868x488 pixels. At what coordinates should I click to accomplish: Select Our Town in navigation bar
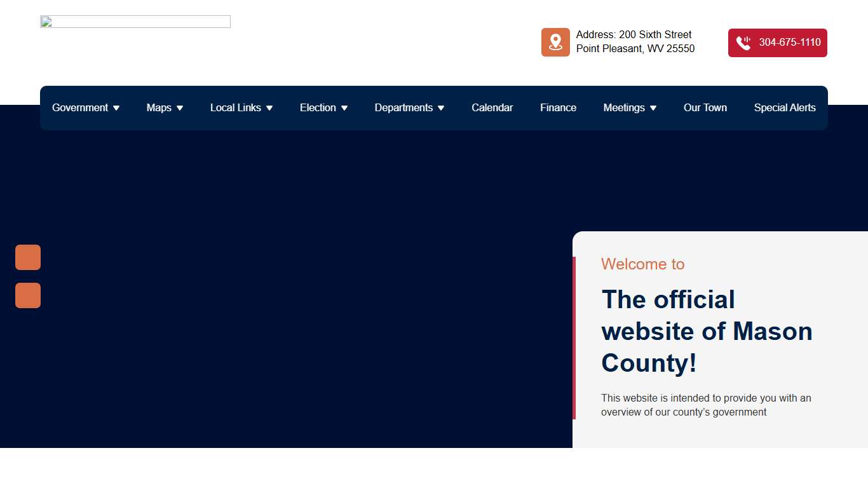point(705,108)
